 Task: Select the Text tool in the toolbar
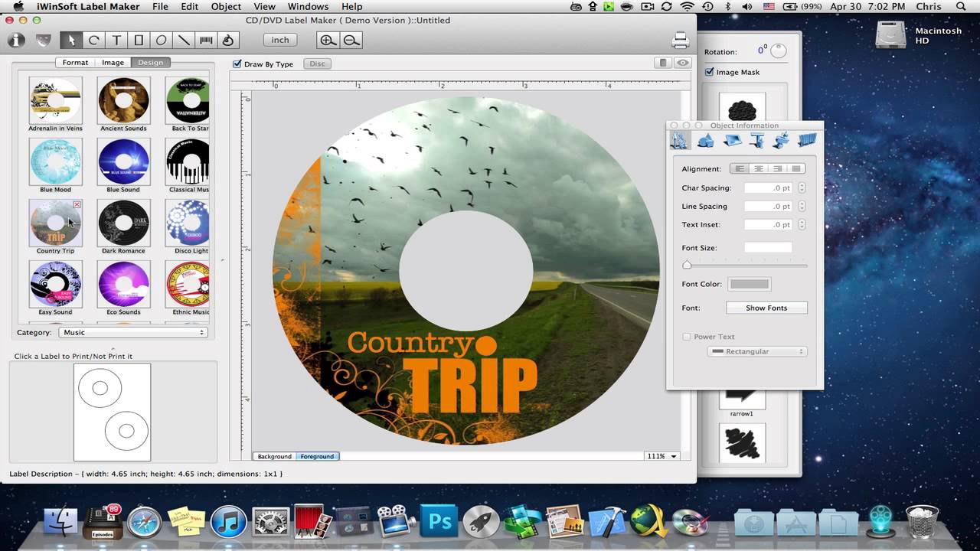tap(117, 40)
